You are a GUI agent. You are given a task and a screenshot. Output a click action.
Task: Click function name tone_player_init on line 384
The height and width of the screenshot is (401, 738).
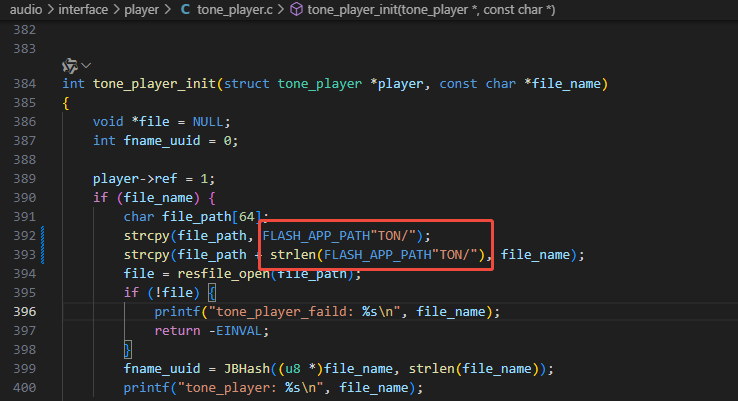pyautogui.click(x=154, y=84)
